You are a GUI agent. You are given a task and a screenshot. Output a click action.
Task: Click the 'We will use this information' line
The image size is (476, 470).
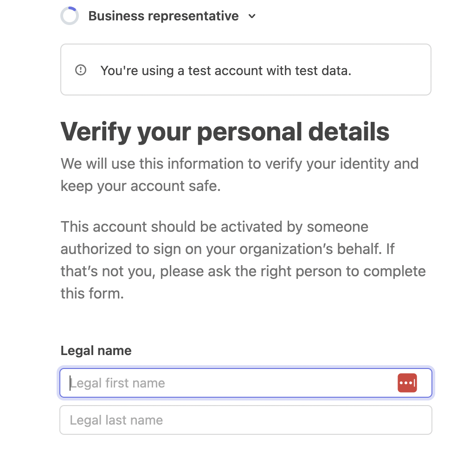click(239, 164)
